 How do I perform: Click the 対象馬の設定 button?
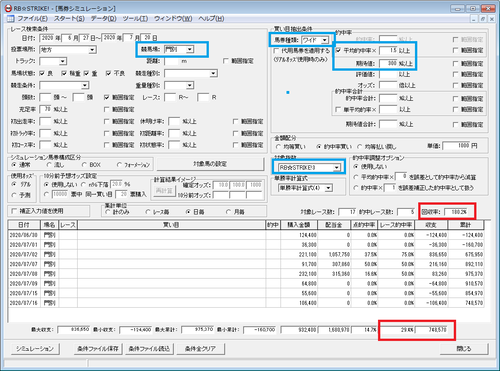[210, 164]
